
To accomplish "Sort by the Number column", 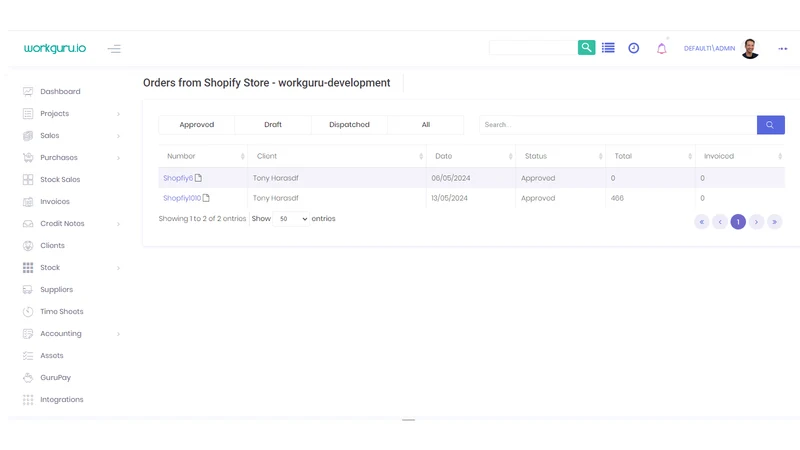I will coord(203,156).
